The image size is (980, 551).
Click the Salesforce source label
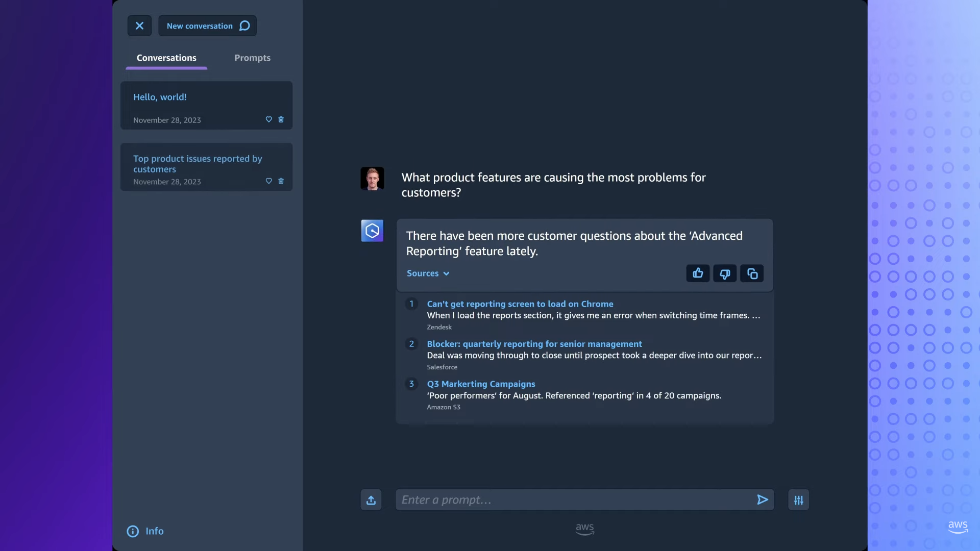point(442,367)
